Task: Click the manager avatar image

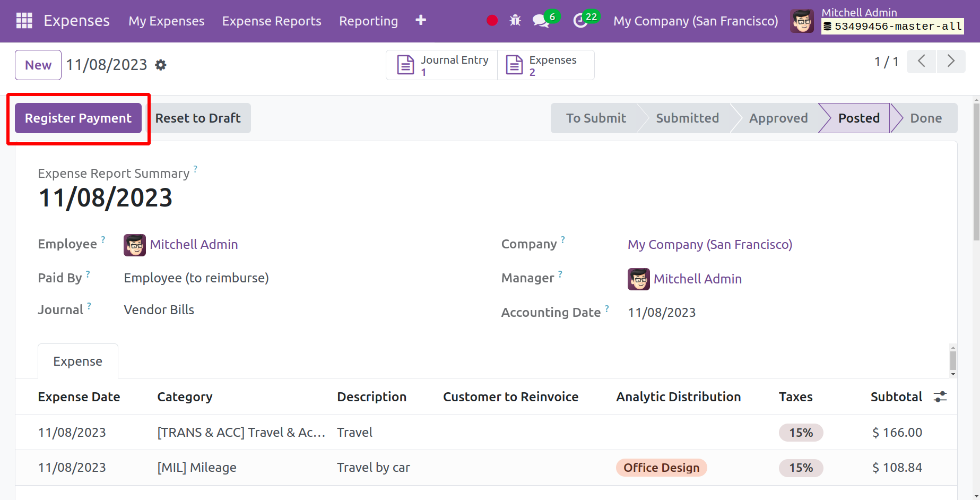Action: [x=639, y=279]
